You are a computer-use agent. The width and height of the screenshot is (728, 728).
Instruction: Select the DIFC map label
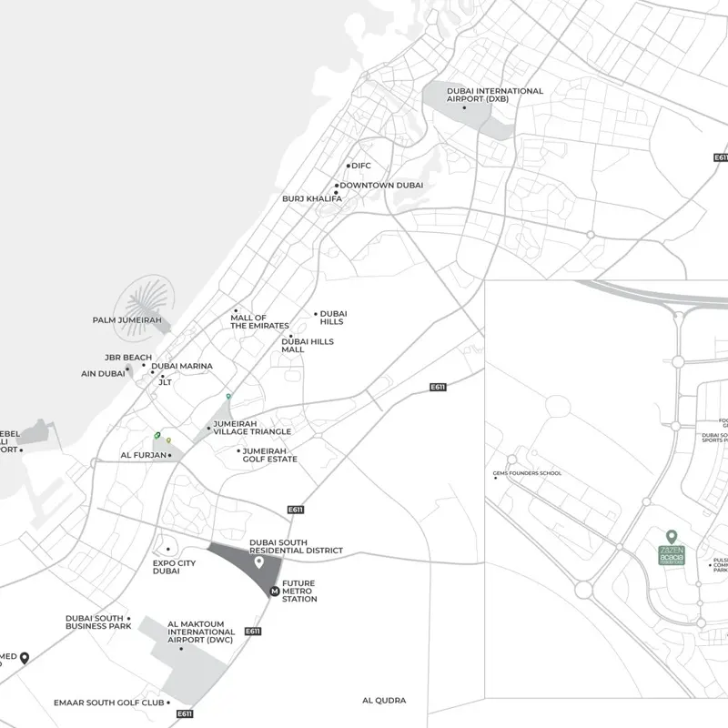[x=361, y=166]
